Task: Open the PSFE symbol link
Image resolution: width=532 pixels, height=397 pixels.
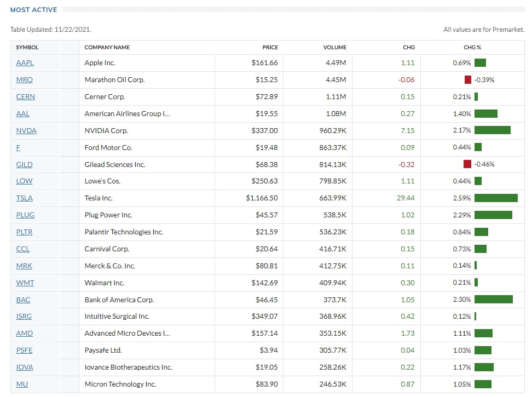Action: point(24,350)
